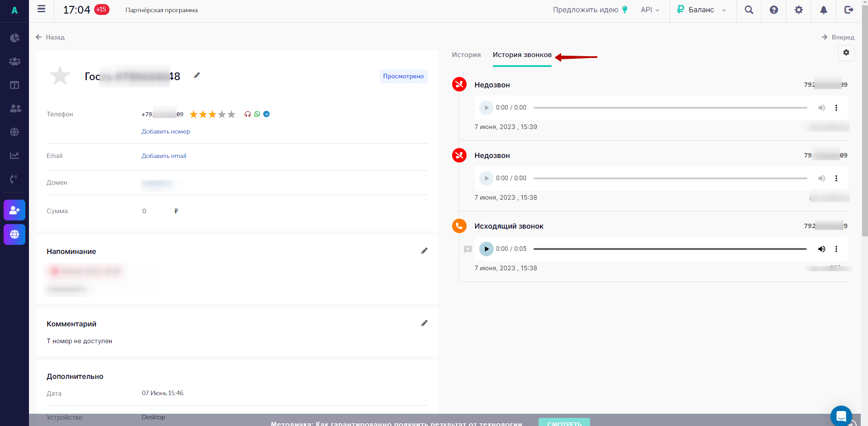
Task: Click the Просмотрено status button
Action: tap(403, 76)
